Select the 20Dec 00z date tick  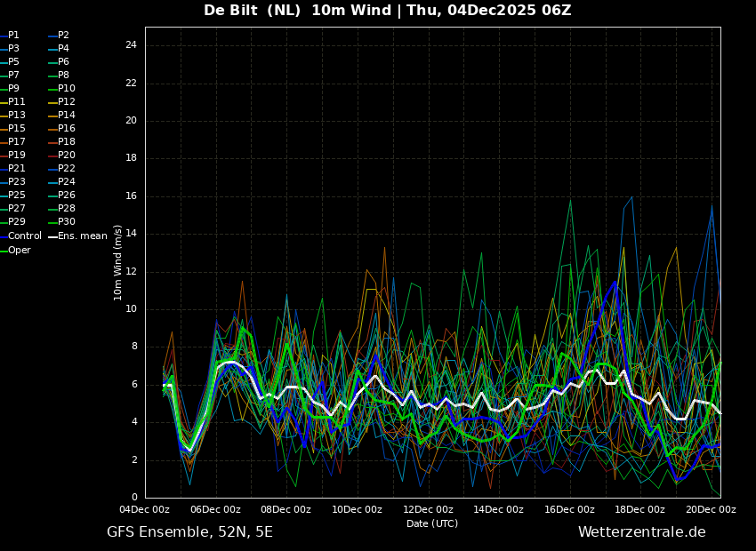(711, 510)
